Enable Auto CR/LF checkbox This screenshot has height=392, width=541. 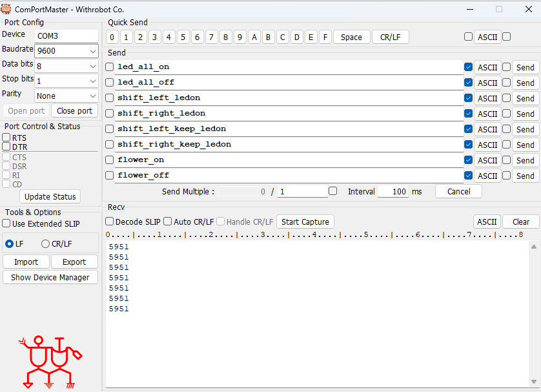pyautogui.click(x=167, y=222)
